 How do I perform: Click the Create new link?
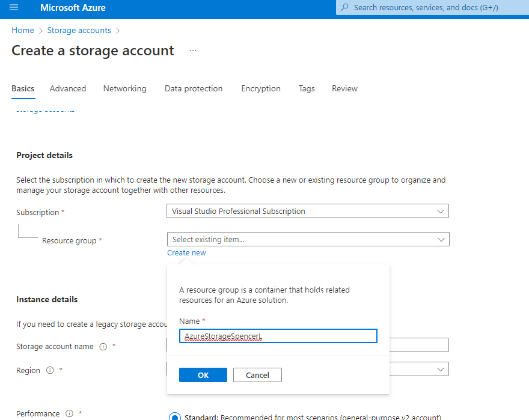coord(186,253)
